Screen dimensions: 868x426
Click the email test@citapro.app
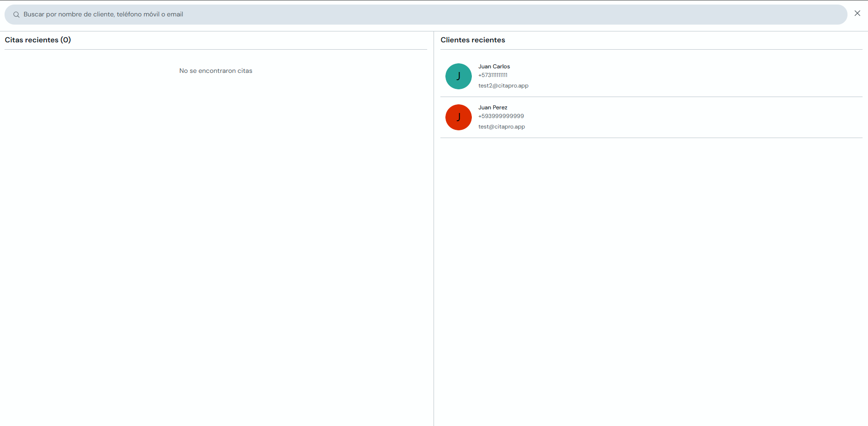(x=501, y=127)
